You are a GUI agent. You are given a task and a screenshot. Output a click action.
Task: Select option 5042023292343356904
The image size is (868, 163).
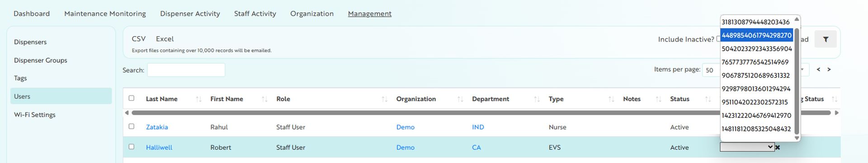pyautogui.click(x=756, y=49)
